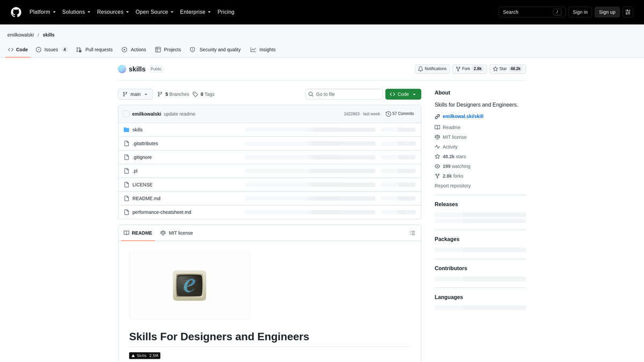Open the Open Source dropdown
This screenshot has height=362, width=644.
pyautogui.click(x=155, y=12)
